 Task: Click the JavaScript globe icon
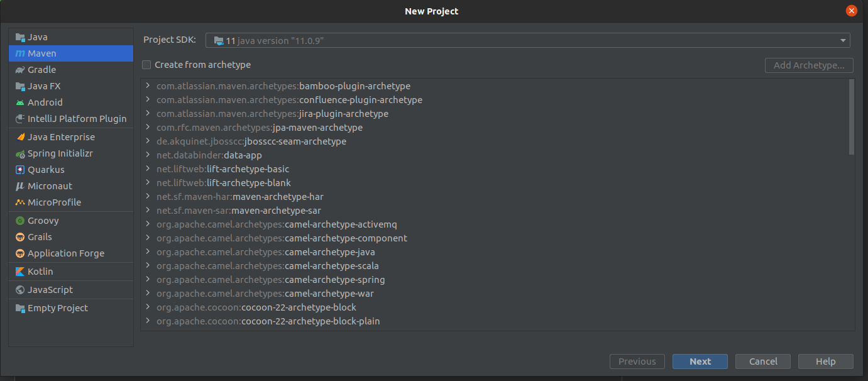coord(20,290)
